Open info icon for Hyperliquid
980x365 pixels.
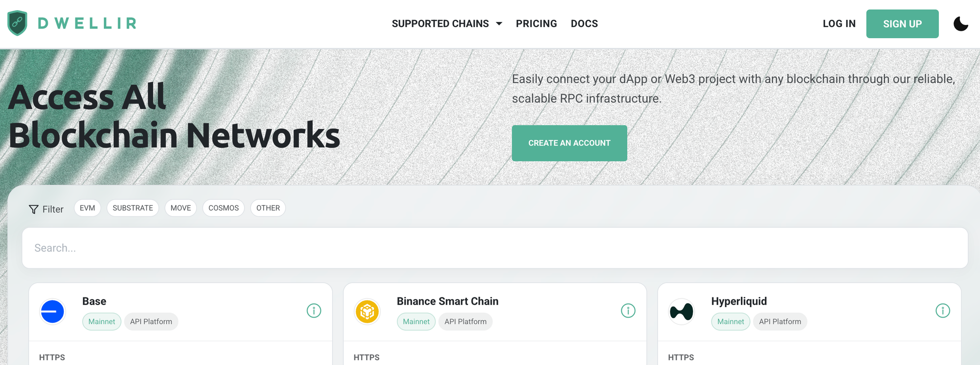942,311
